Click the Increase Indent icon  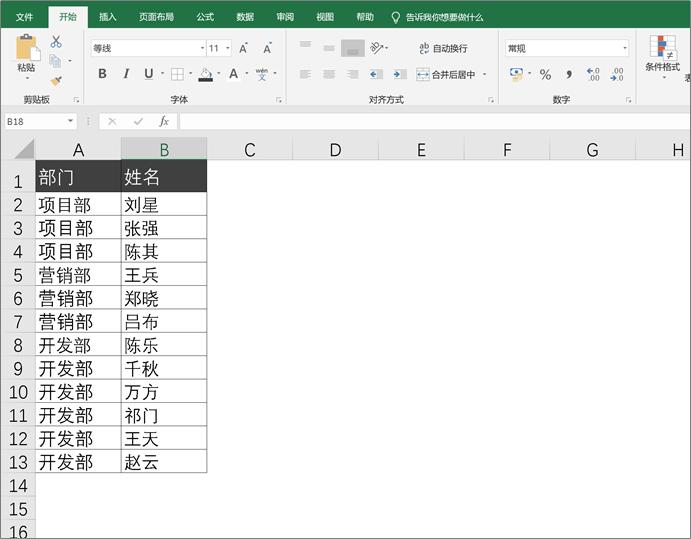(x=399, y=74)
